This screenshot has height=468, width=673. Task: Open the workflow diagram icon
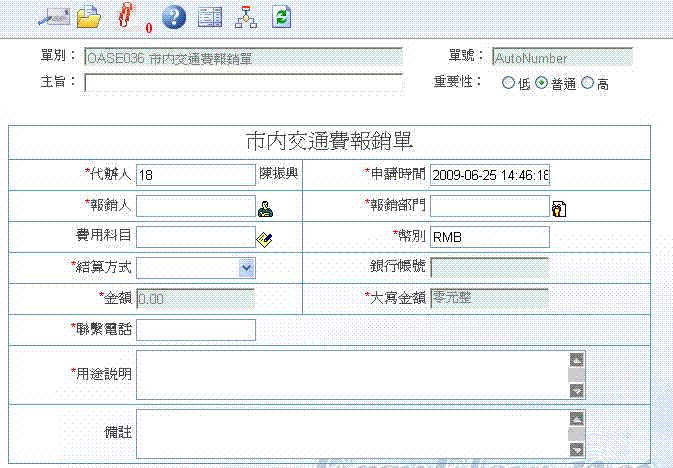pos(245,16)
